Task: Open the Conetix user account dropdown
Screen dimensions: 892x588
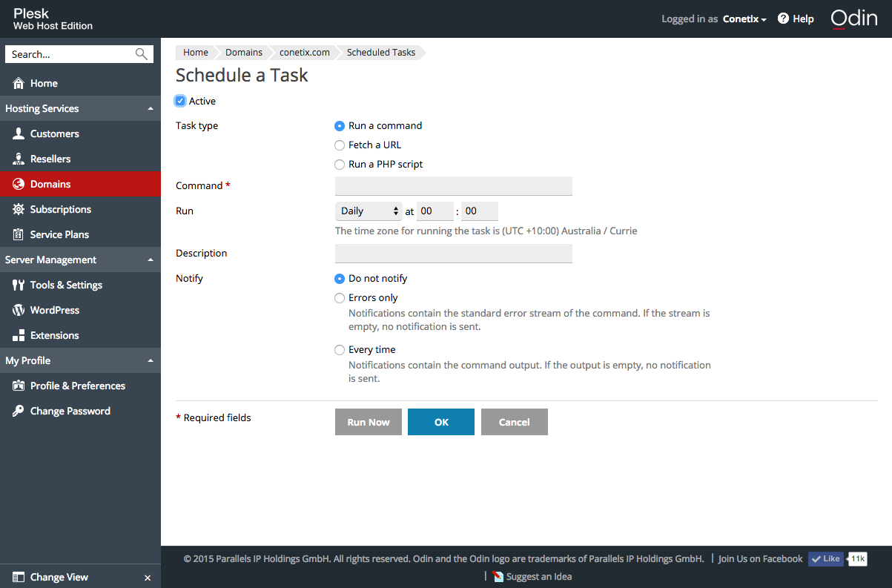Action: (x=744, y=19)
